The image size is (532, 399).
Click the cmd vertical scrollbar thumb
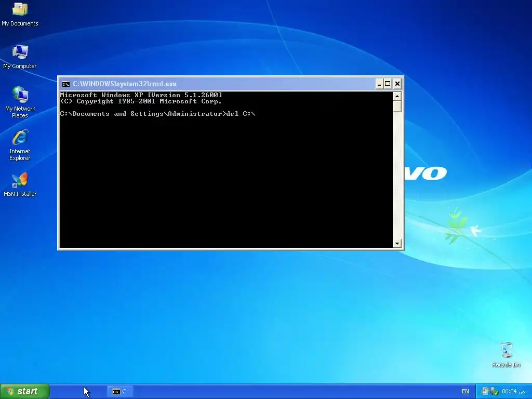pos(397,106)
